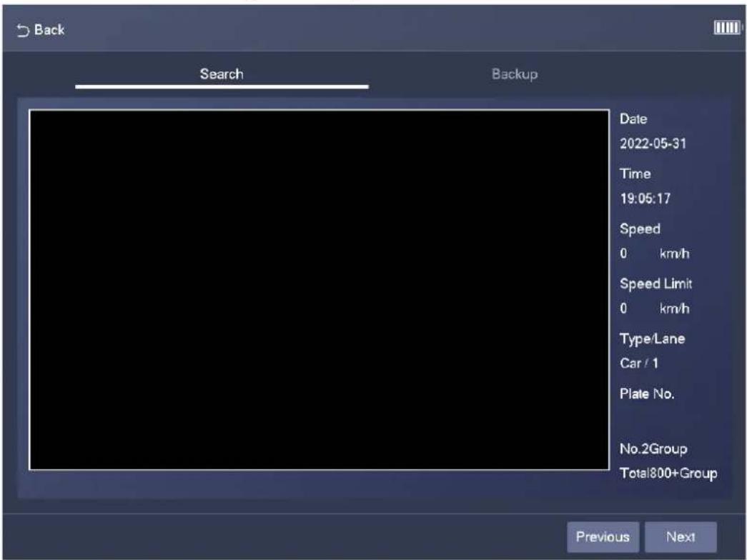Click the Type/Lane label

pos(652,339)
